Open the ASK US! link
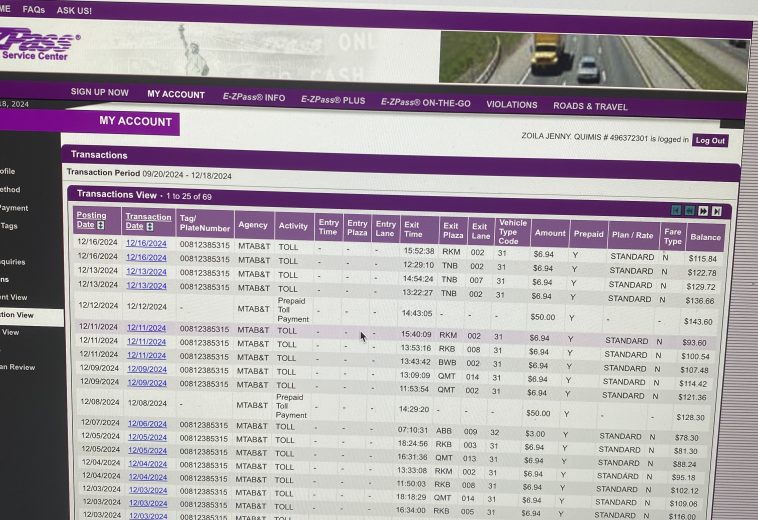This screenshot has width=758, height=520. tap(74, 10)
